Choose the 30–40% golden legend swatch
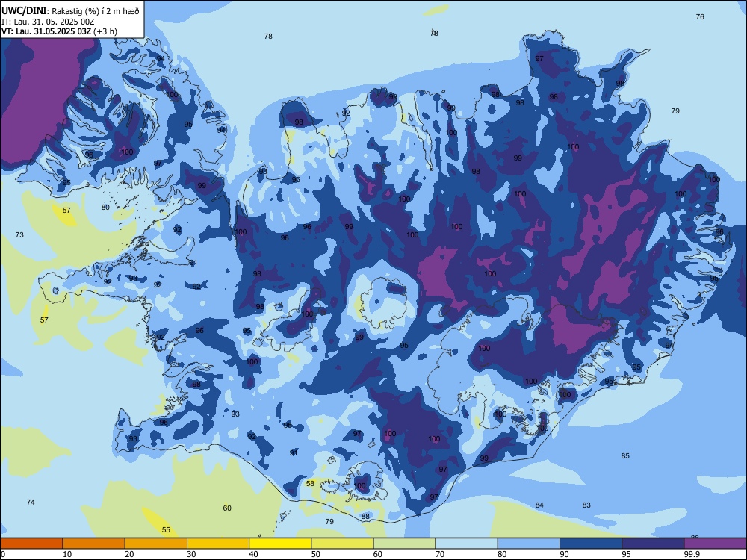The height and width of the screenshot is (560, 747). 218,544
